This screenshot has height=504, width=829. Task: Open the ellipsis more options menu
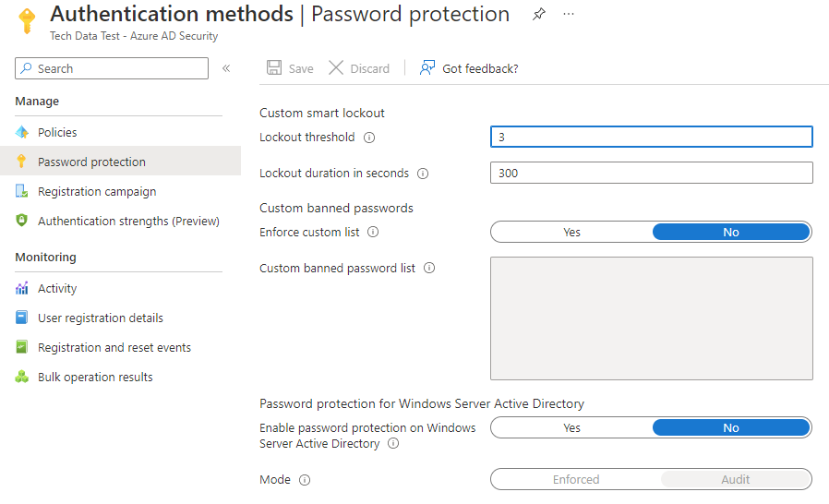coord(569,14)
